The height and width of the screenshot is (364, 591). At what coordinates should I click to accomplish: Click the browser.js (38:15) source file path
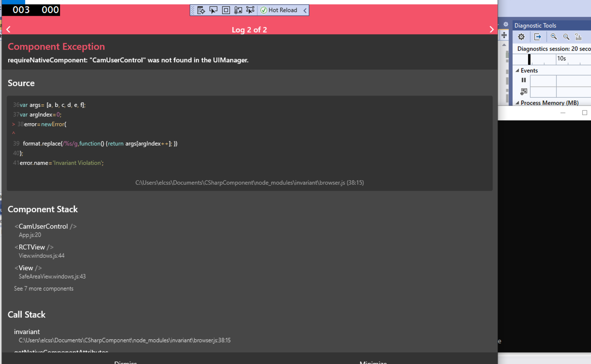pos(250,182)
